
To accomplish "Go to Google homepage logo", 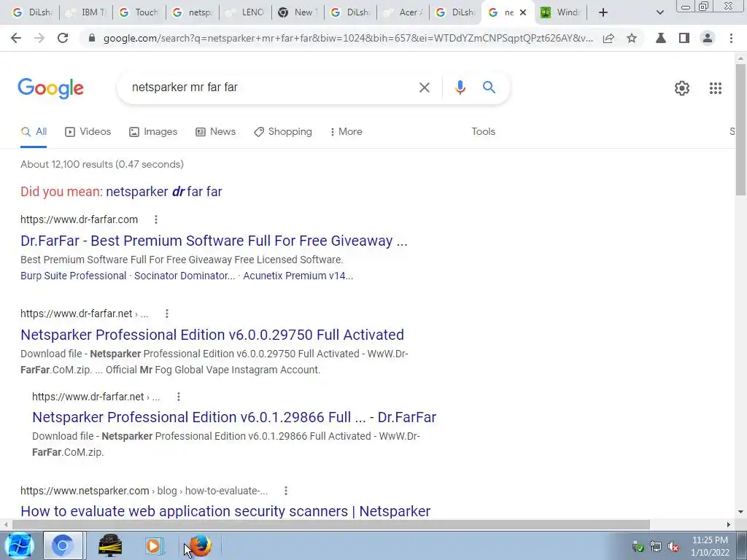I will pos(50,88).
